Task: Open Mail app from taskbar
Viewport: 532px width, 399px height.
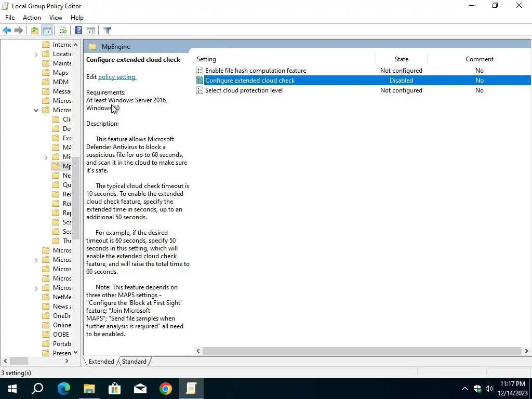Action: (140, 389)
